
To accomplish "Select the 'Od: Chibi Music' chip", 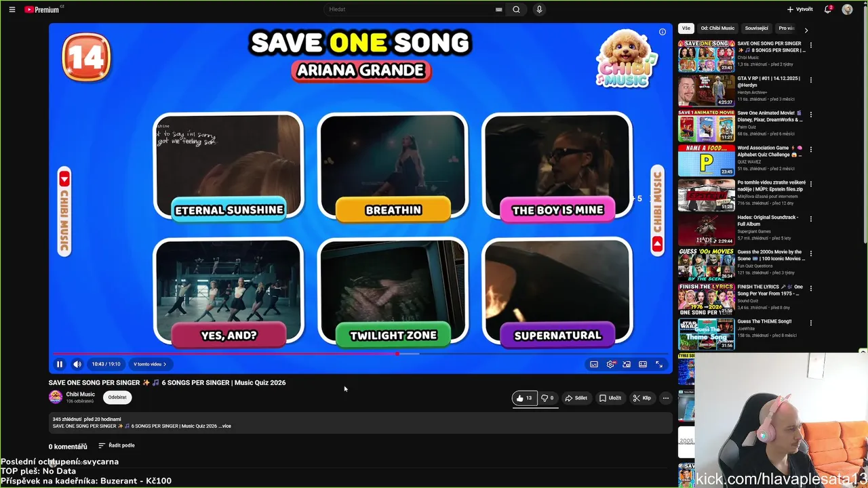I will pyautogui.click(x=717, y=28).
